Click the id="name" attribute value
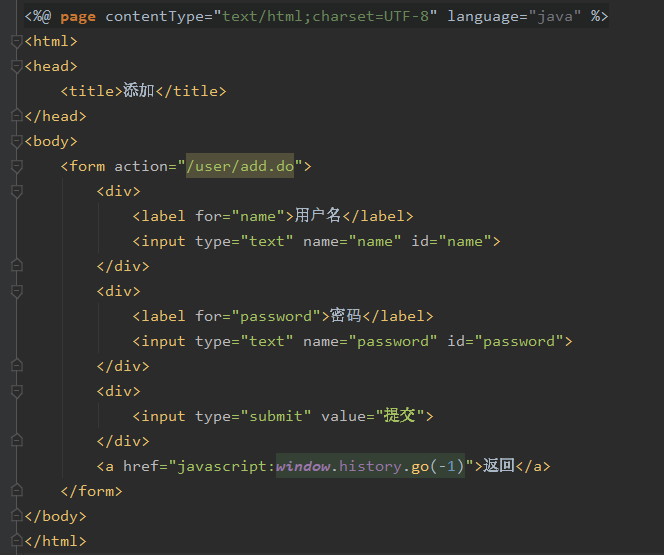Viewport: 664px width, 555px height. (465, 241)
